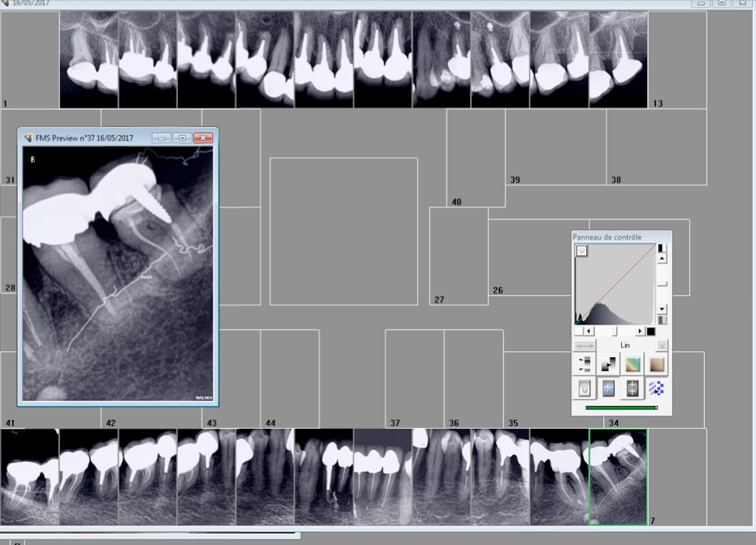
Task: Click the gray contrast enhancement filter icon
Action: coord(633,389)
